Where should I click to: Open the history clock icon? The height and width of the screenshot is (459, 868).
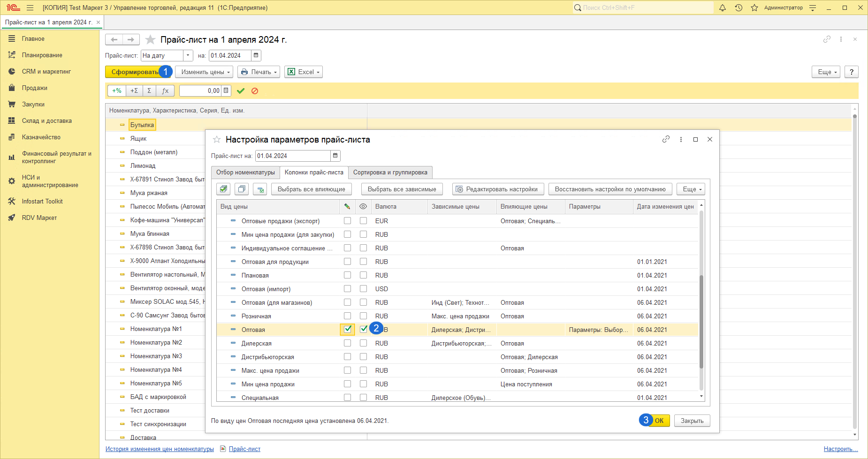739,8
